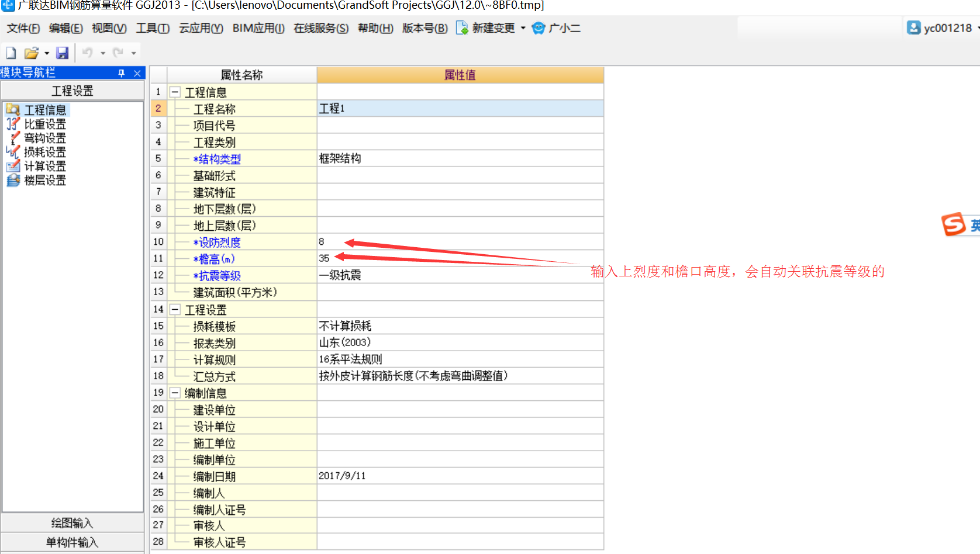Click the New file toolbar icon

pos(11,53)
